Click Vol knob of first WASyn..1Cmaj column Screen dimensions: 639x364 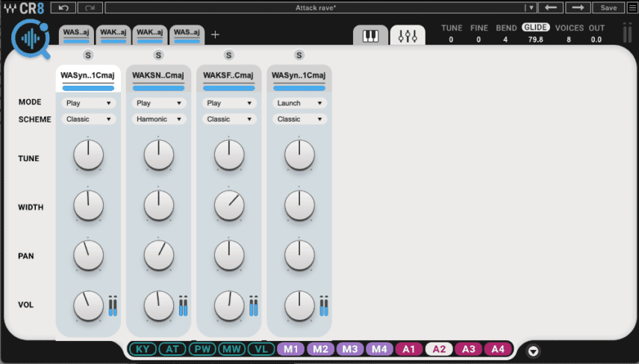click(88, 306)
